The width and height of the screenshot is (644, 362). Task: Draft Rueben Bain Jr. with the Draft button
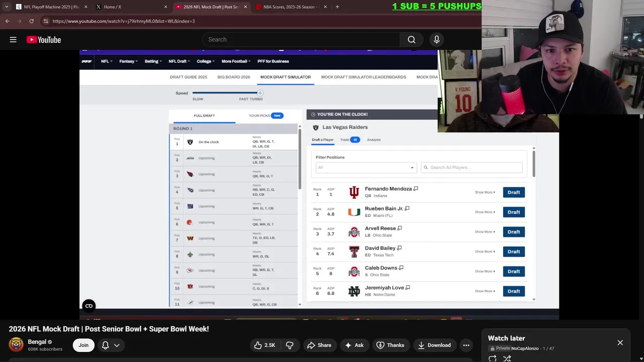pos(514,212)
